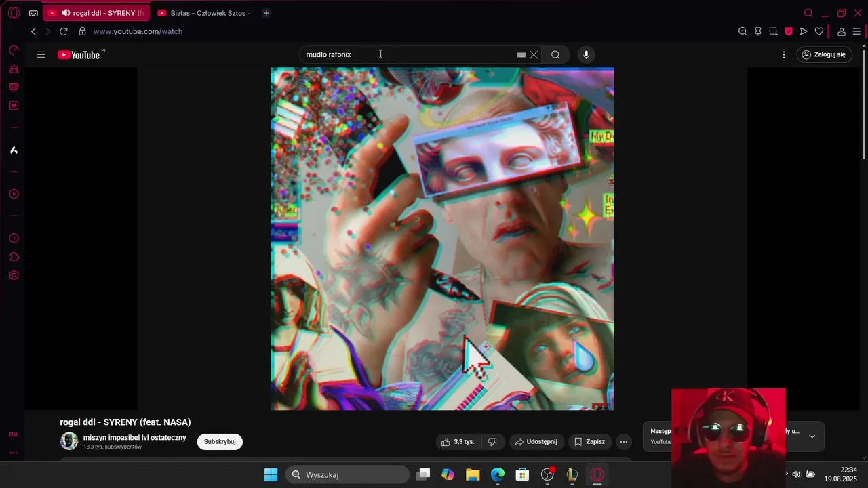This screenshot has height=488, width=868.
Task: Open the YouTube hamburger guide menu
Action: [x=41, y=54]
